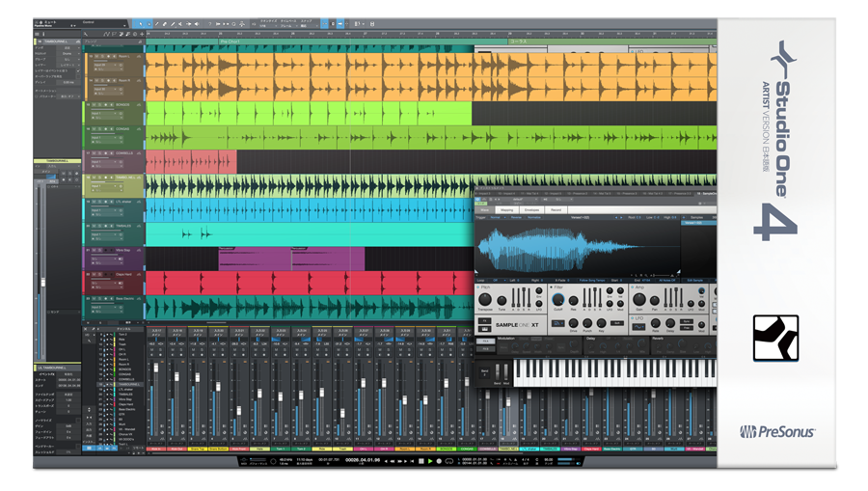Select the Paint (pencil) tool

[x=173, y=24]
